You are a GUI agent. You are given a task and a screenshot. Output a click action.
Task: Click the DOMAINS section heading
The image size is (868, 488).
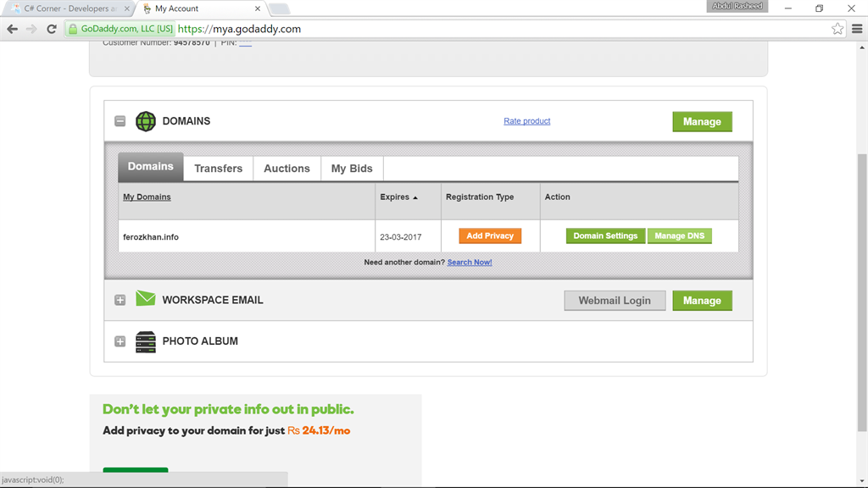(186, 121)
